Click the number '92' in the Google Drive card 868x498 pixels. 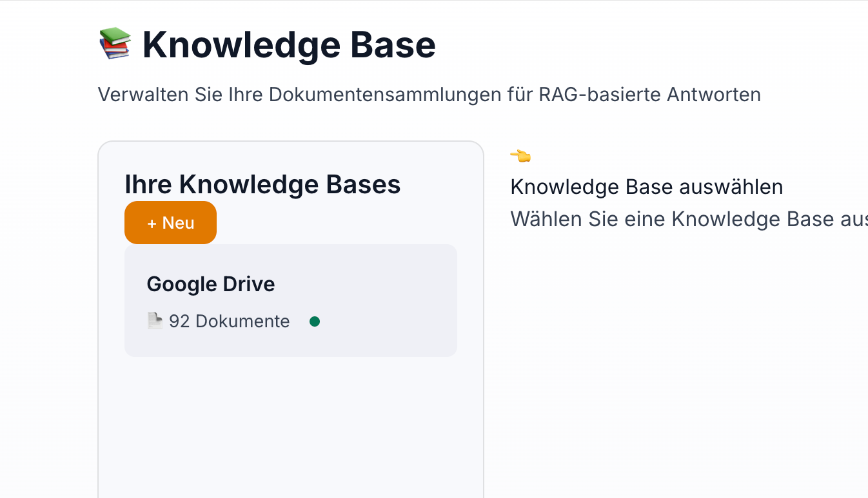click(x=179, y=321)
